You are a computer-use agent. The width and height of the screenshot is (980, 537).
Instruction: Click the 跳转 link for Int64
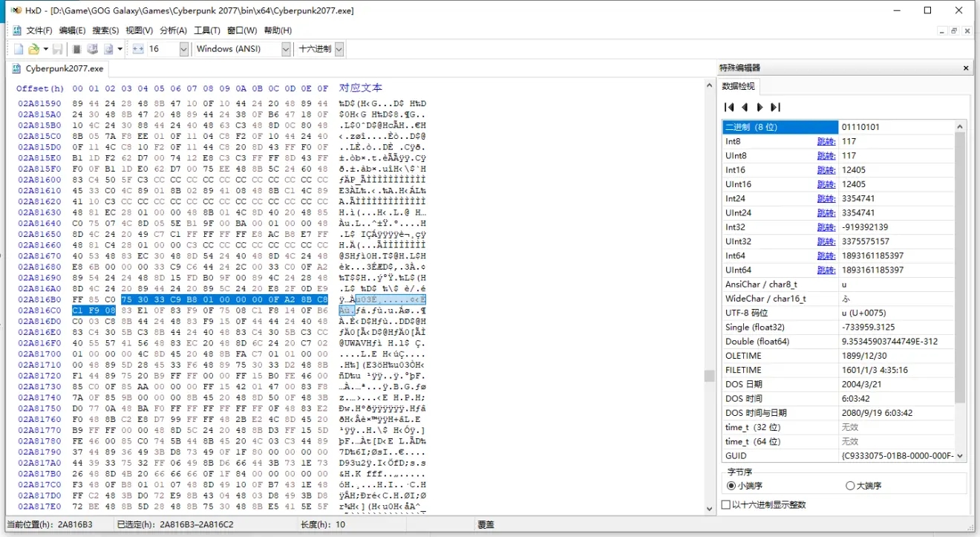coord(826,256)
